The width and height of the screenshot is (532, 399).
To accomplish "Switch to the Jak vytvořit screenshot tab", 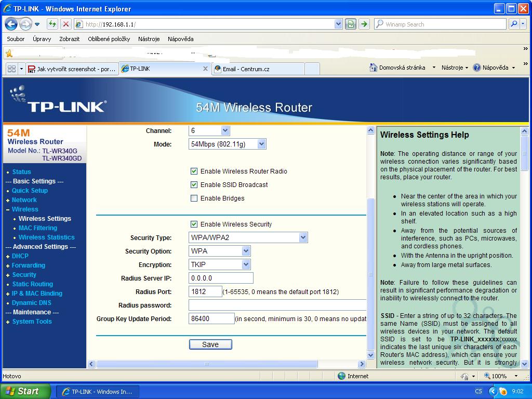I will coord(72,69).
